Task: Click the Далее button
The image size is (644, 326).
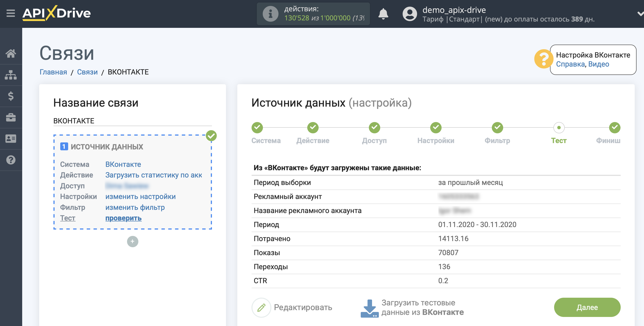Action: (587, 307)
